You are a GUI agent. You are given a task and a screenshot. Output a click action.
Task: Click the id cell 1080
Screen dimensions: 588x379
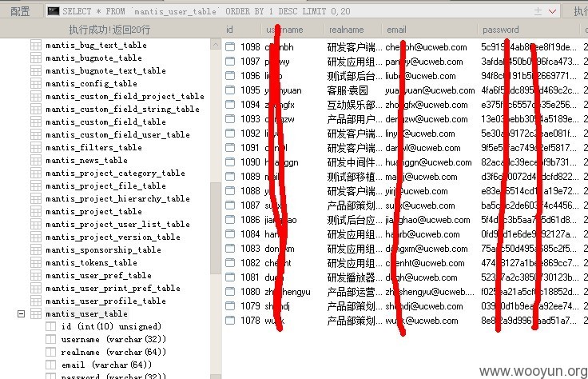[250, 292]
